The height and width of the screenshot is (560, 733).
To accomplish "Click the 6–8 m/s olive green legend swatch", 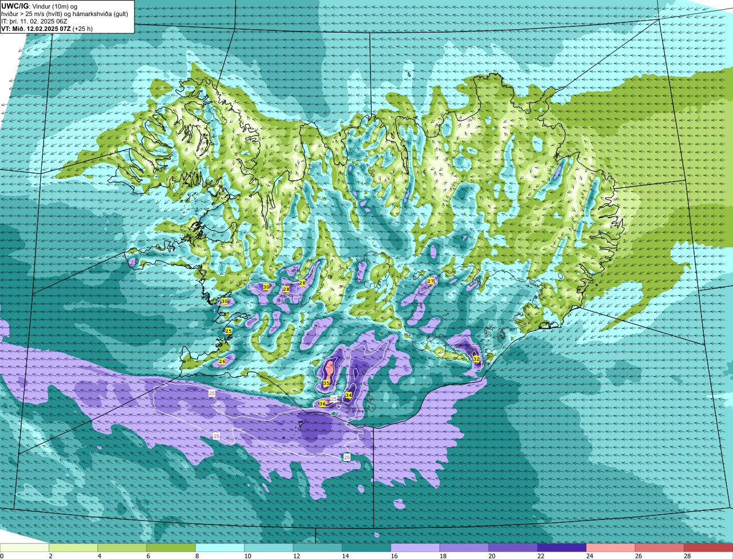I will (171, 547).
